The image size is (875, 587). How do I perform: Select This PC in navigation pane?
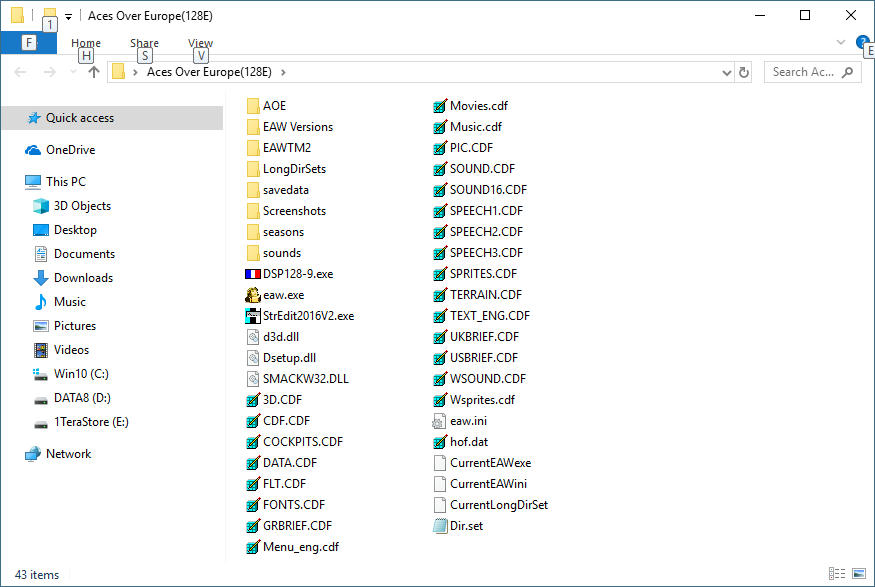(x=66, y=182)
